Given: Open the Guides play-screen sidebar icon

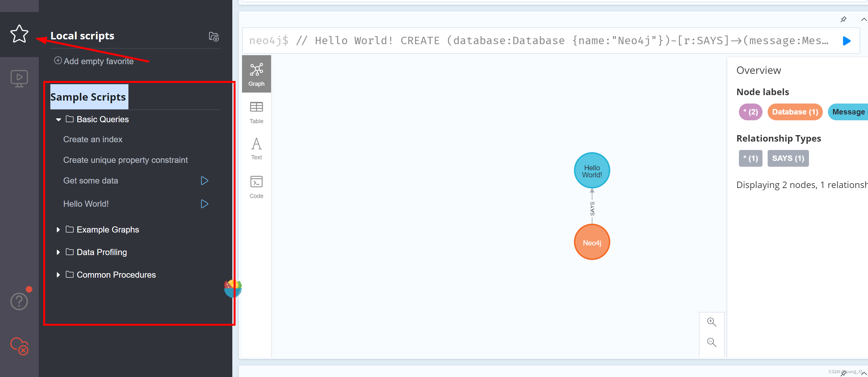Looking at the screenshot, I should click(19, 78).
